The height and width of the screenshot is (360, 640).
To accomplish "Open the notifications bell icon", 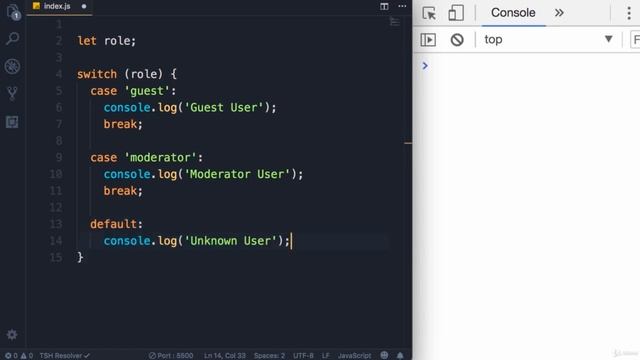I will tap(400, 356).
